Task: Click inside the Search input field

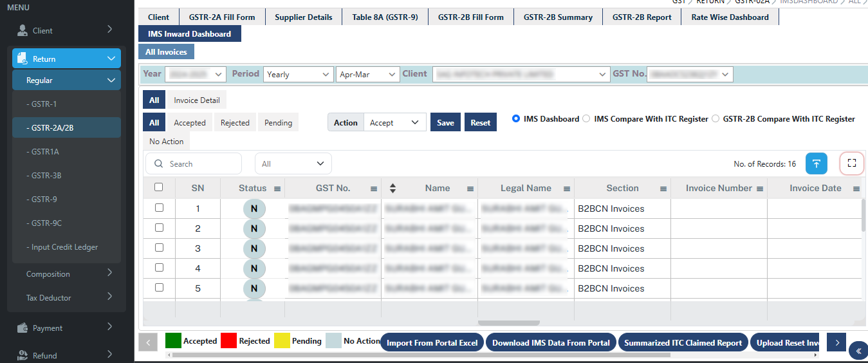Action: click(201, 164)
